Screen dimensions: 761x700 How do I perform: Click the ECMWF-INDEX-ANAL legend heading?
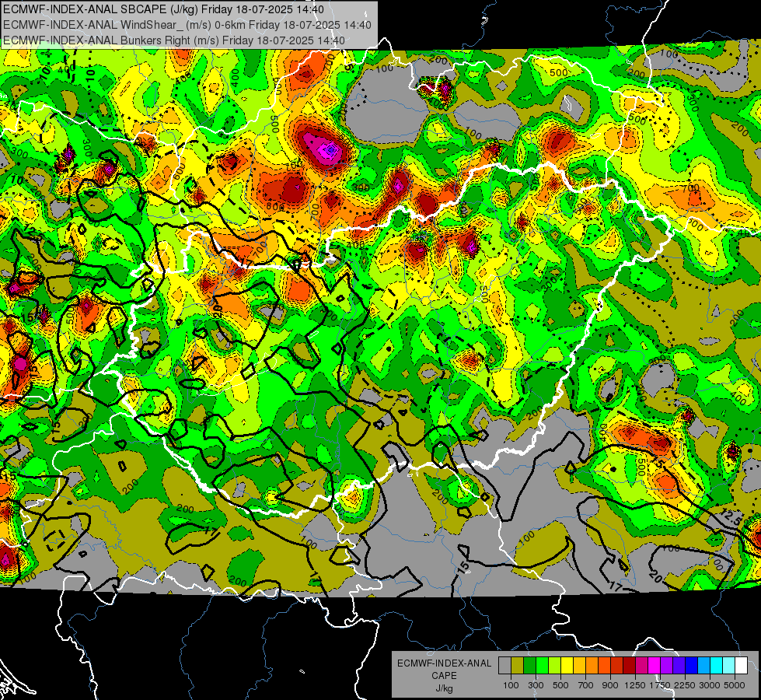pos(444,663)
